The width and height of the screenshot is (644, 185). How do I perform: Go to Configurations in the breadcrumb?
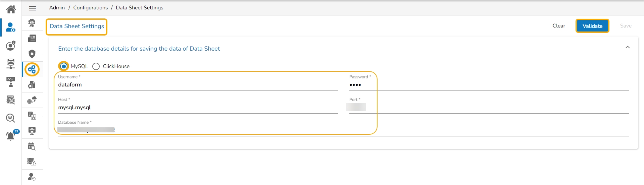click(90, 8)
